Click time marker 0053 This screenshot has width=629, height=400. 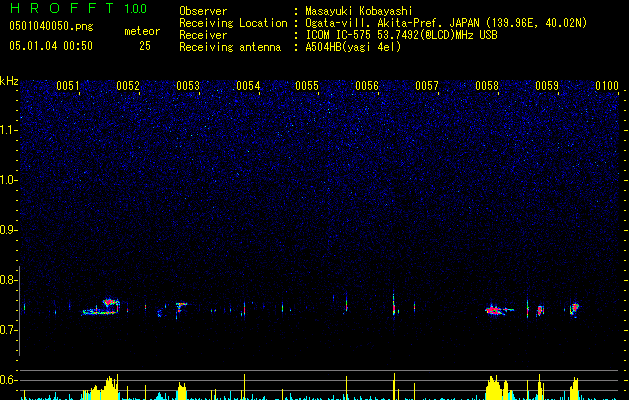188,86
